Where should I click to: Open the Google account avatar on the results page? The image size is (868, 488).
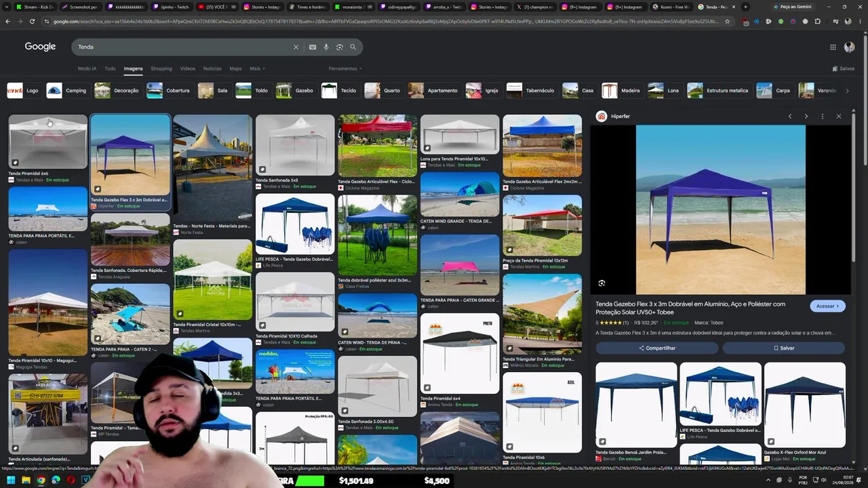pos(849,47)
